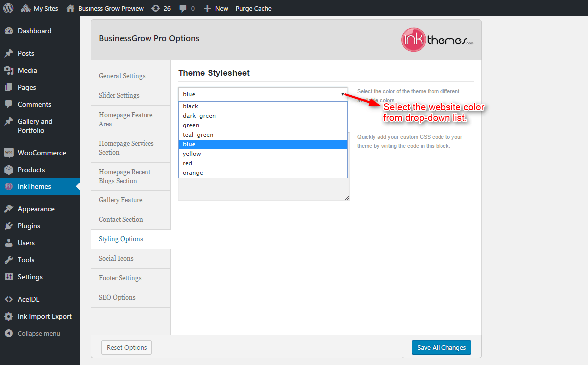
Task: Click the Collapse menu arrow icon
Action: [x=9, y=333]
